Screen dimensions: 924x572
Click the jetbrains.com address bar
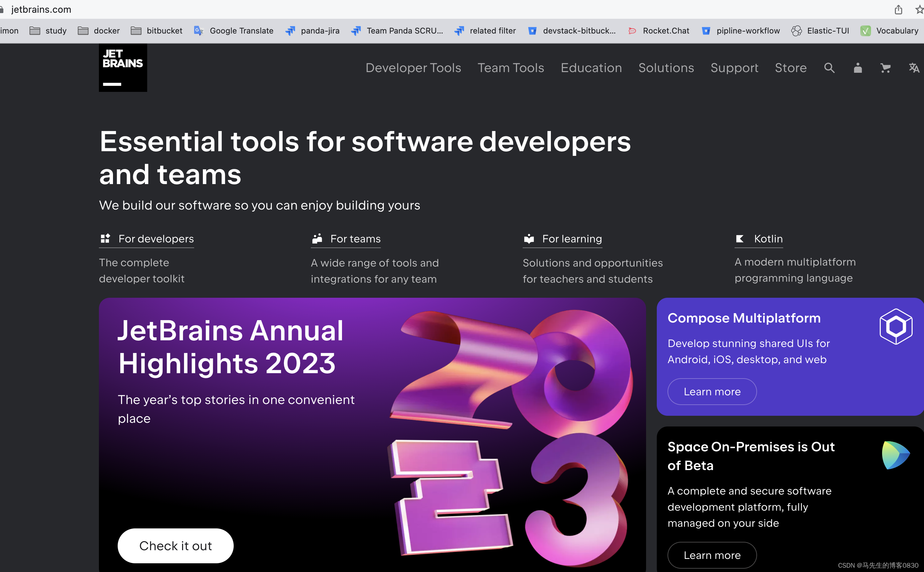click(42, 9)
